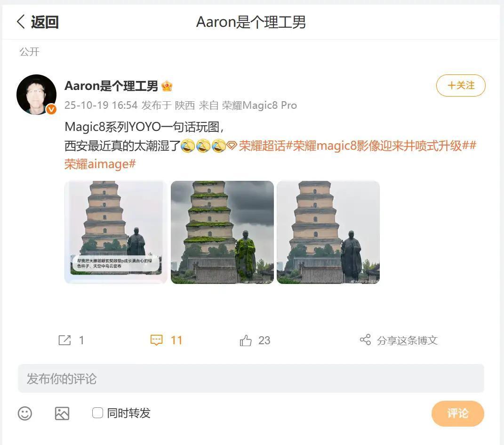Open hashtag #荣耀magic8影像迎来井喷式升级#
The width and height of the screenshot is (504, 445).
pyautogui.click(x=377, y=146)
